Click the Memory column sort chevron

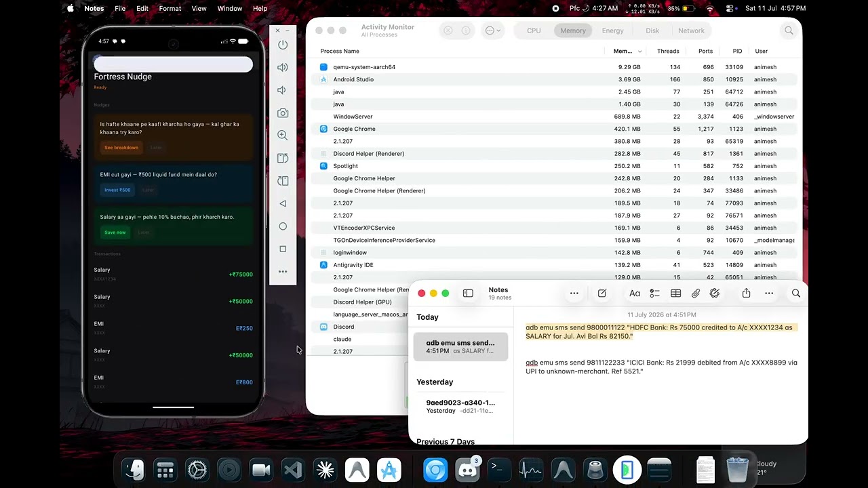639,52
